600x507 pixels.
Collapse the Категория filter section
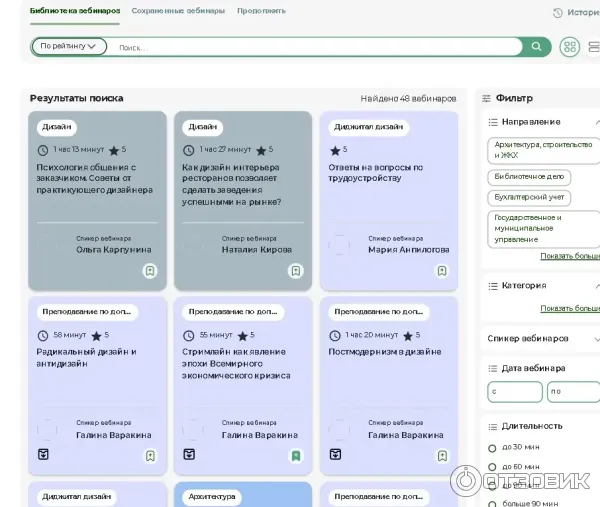pyautogui.click(x=597, y=286)
